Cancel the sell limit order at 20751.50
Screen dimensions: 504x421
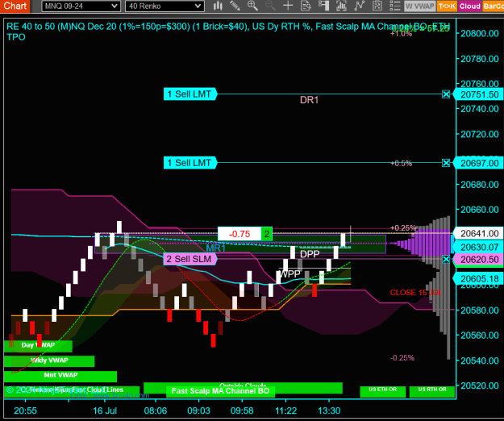(x=446, y=94)
